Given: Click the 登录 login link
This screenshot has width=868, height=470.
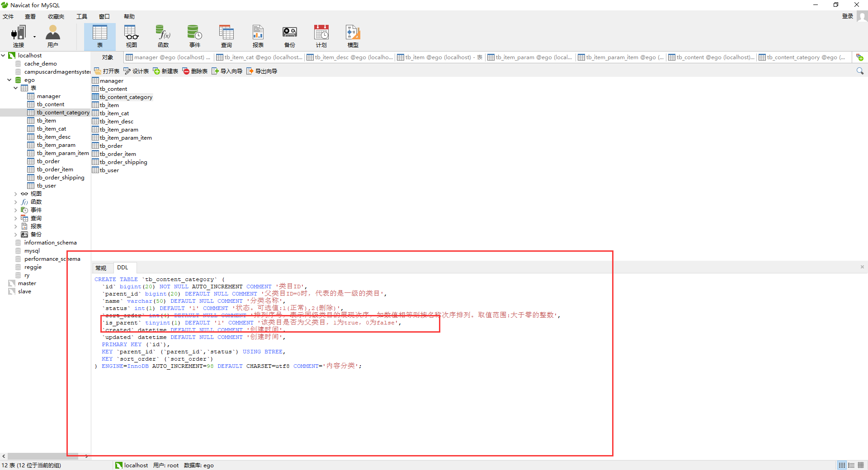Looking at the screenshot, I should tap(847, 16).
